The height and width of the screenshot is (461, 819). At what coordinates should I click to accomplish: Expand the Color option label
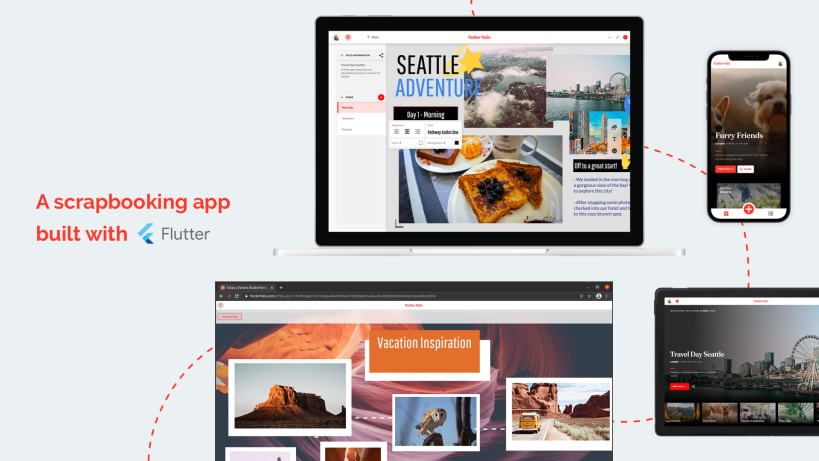[396, 143]
